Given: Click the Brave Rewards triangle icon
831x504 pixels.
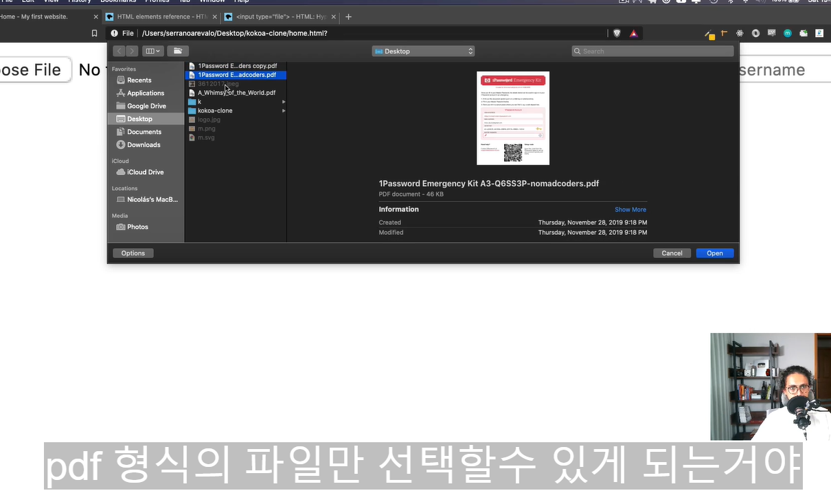Looking at the screenshot, I should pyautogui.click(x=634, y=33).
